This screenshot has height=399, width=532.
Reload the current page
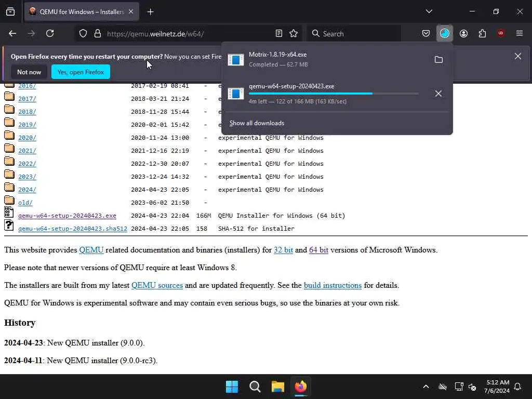tap(50, 33)
